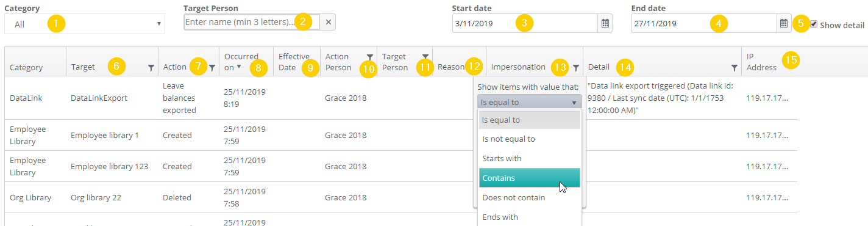Clear the Target Person field with X
Viewport: 868px width, 226px height.
328,22
